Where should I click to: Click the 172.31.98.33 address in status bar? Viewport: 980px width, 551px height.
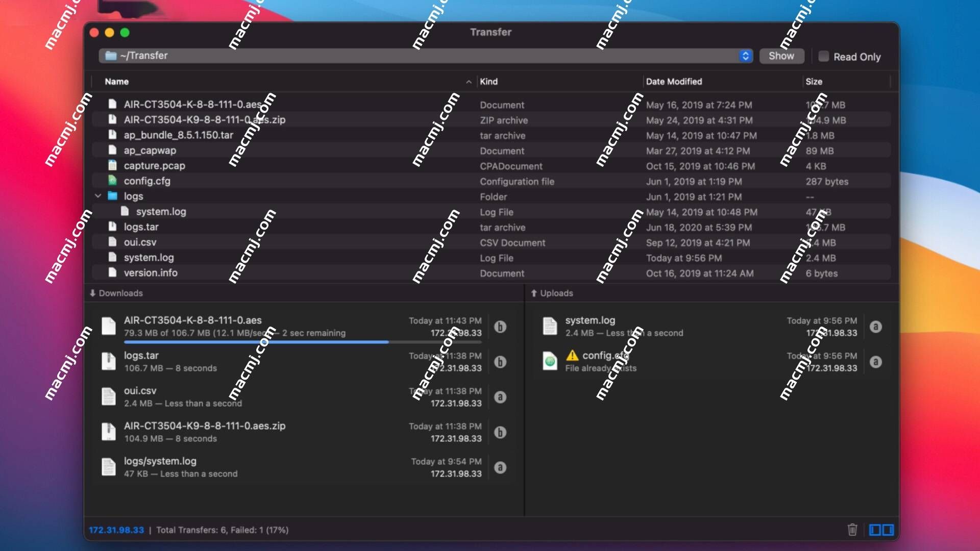click(116, 530)
